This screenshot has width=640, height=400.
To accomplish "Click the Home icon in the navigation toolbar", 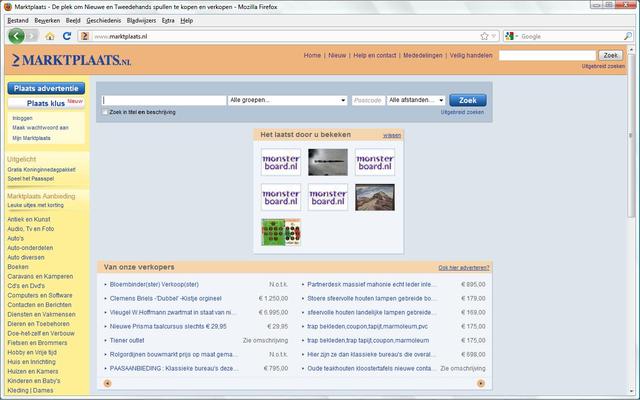I will (x=50, y=36).
